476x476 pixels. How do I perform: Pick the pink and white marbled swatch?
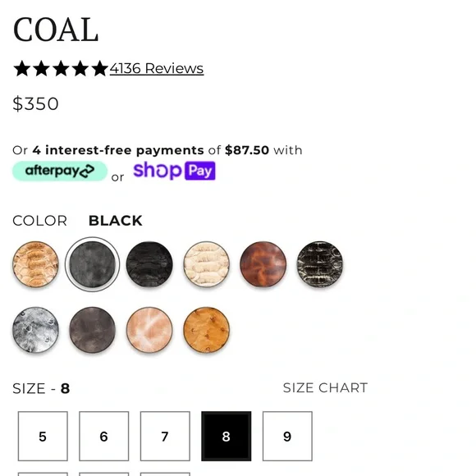pos(149,330)
